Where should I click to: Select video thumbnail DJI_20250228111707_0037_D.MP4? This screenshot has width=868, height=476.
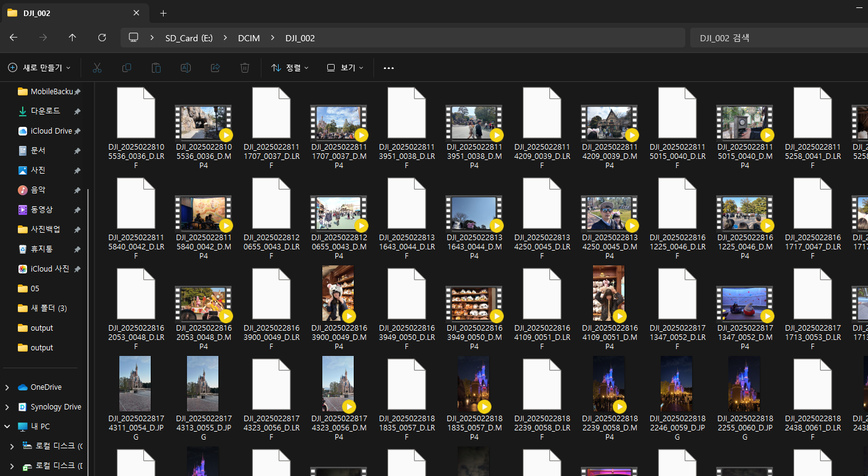(338, 123)
